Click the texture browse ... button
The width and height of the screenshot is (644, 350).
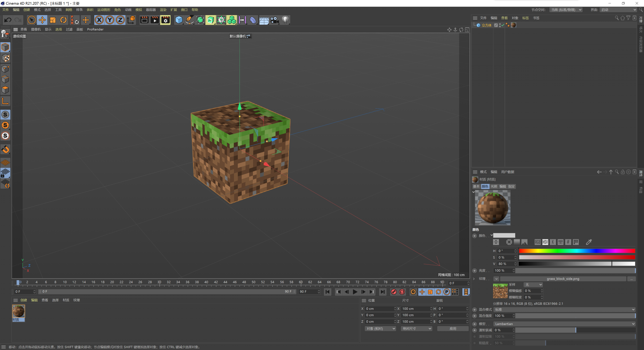[x=631, y=279]
